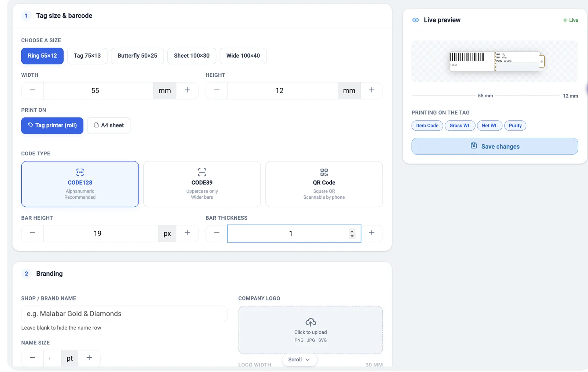Screen dimensions: 588x372
Task: Select the Sheet 100×30 size preset
Action: click(x=192, y=56)
